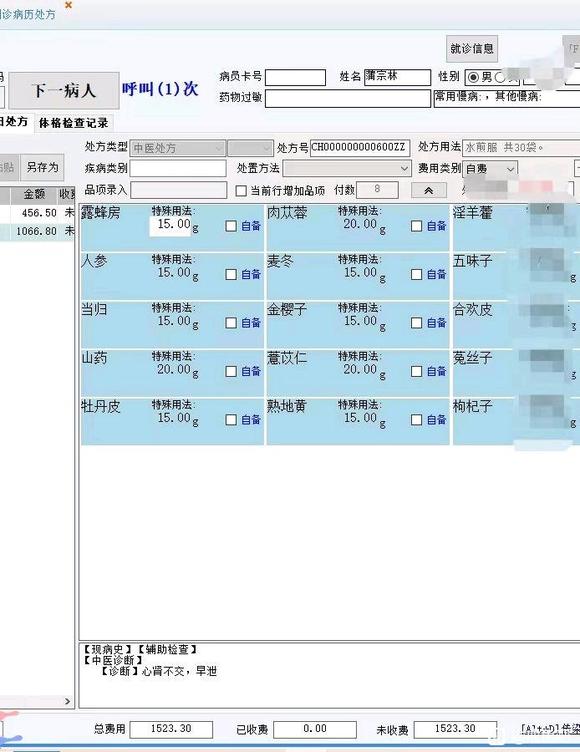Select the 合欢皮 herb name
This screenshot has height=752, width=580.
point(473,310)
